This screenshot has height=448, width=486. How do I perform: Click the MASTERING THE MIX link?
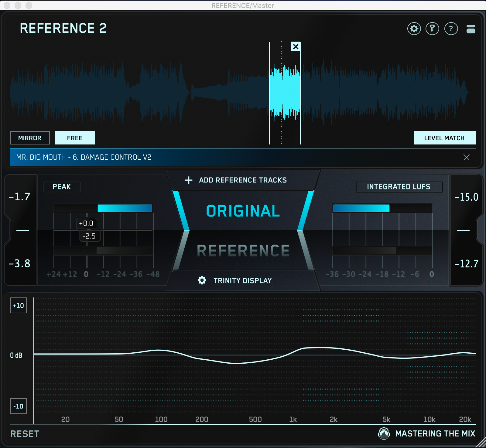pyautogui.click(x=435, y=433)
